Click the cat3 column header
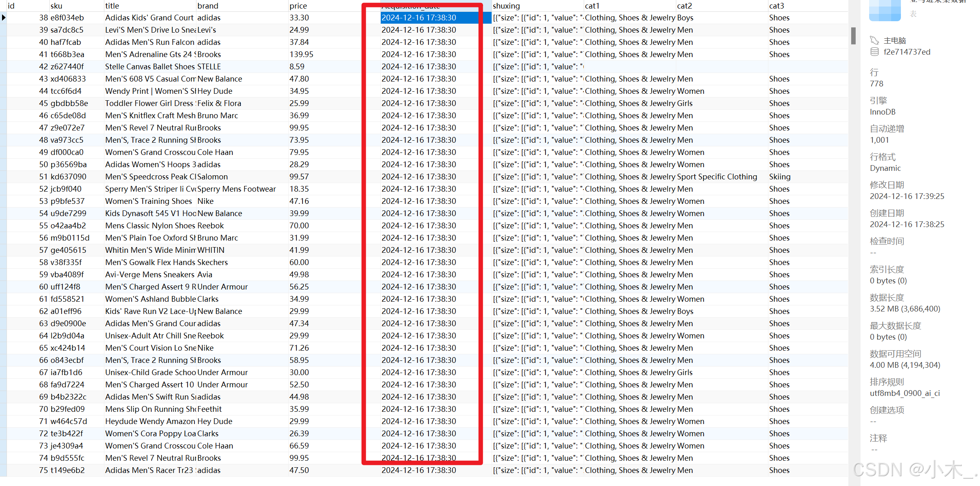 (776, 6)
